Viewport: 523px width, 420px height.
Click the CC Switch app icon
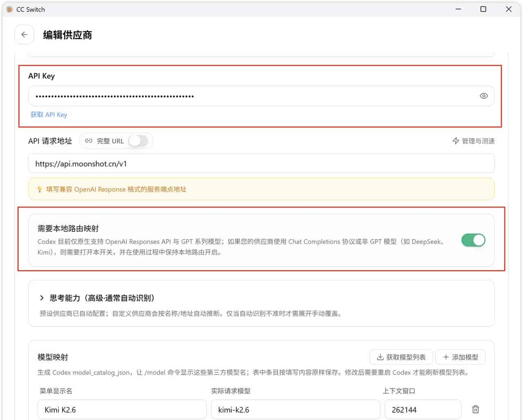9,9
